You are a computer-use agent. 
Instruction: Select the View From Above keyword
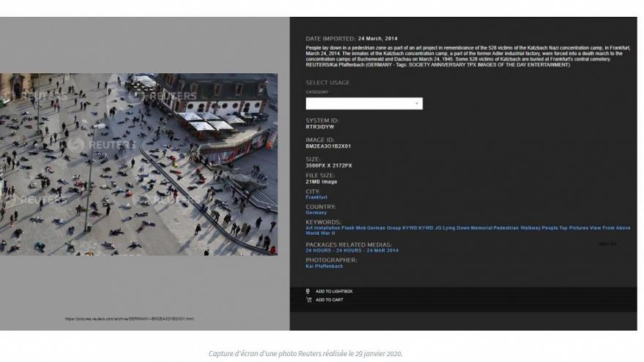pyautogui.click(x=610, y=227)
